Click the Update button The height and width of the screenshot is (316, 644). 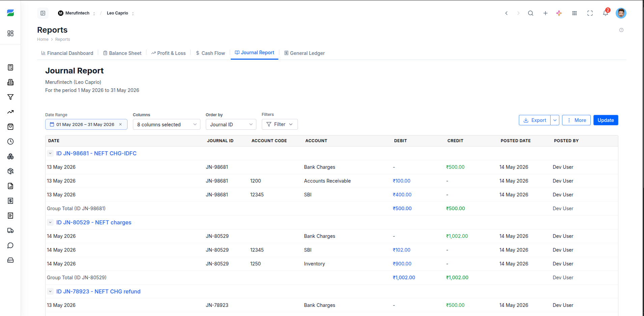[x=606, y=120]
